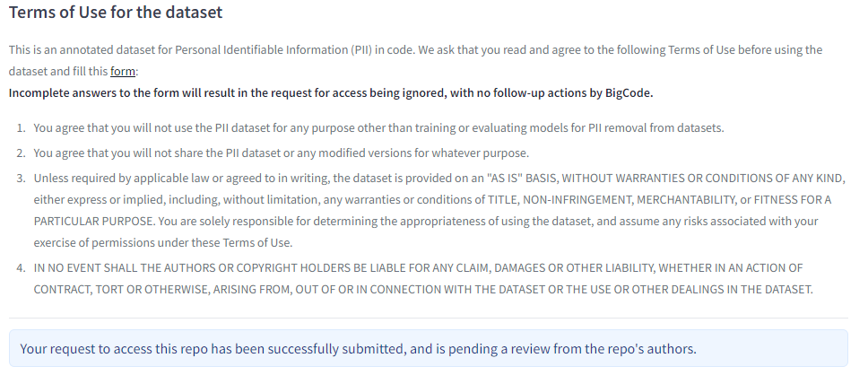Click the list number "1." marker
Viewport: 868px width, 384px height.
[x=21, y=127]
